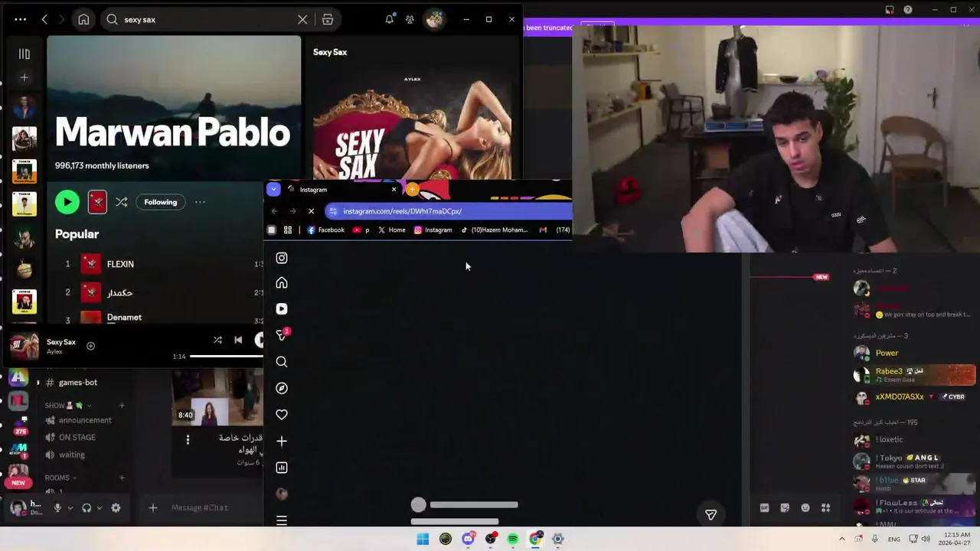Add channel to ROOMS category
The height and width of the screenshot is (551, 980).
click(122, 478)
